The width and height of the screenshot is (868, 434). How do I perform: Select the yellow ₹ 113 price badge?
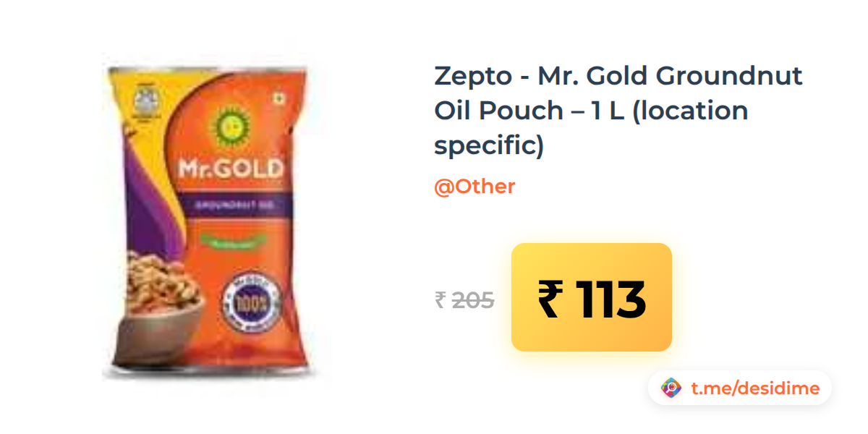tap(592, 297)
